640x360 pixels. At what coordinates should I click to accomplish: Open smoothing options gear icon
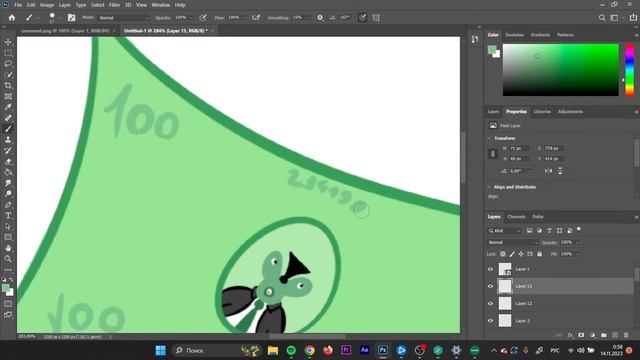320,18
